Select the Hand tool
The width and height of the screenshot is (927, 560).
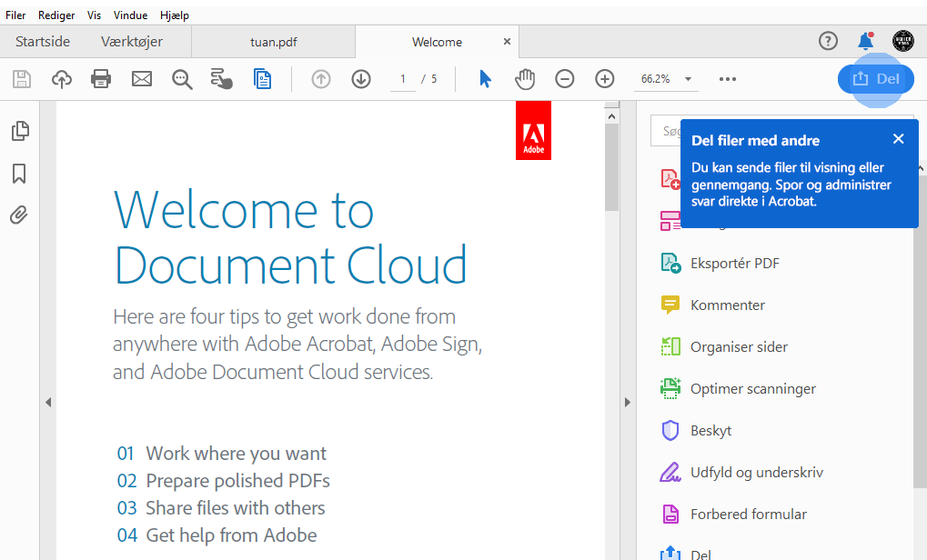coord(525,79)
